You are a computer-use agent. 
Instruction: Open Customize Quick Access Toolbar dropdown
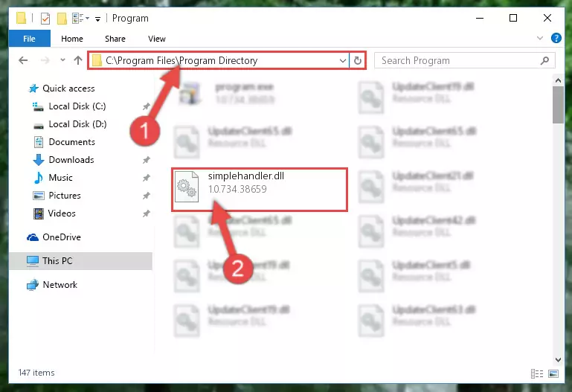coord(97,19)
